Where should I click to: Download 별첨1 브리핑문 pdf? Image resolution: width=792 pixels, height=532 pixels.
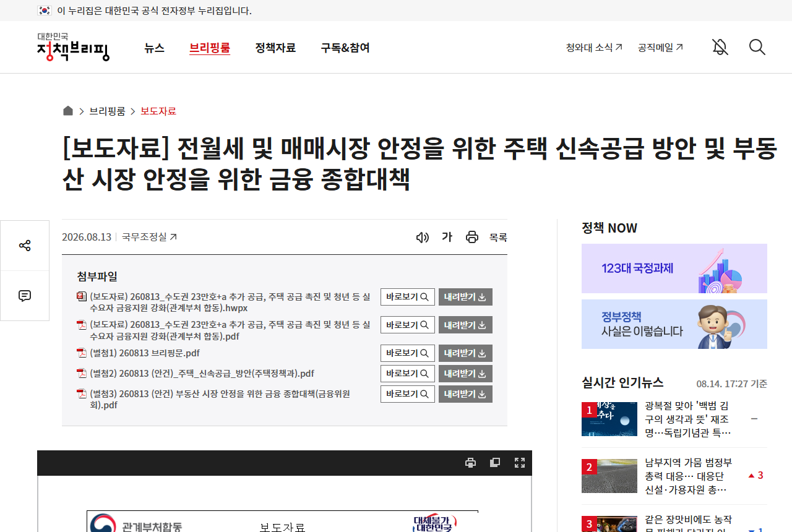465,353
